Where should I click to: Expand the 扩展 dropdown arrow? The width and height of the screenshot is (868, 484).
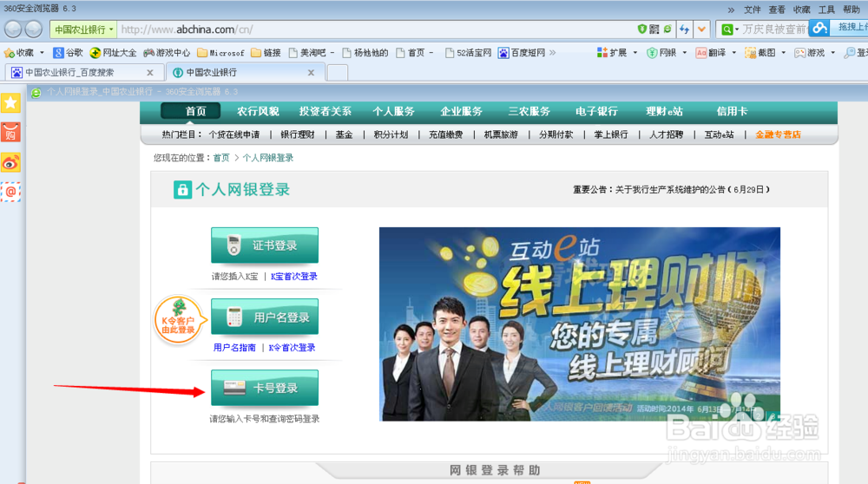tap(635, 53)
